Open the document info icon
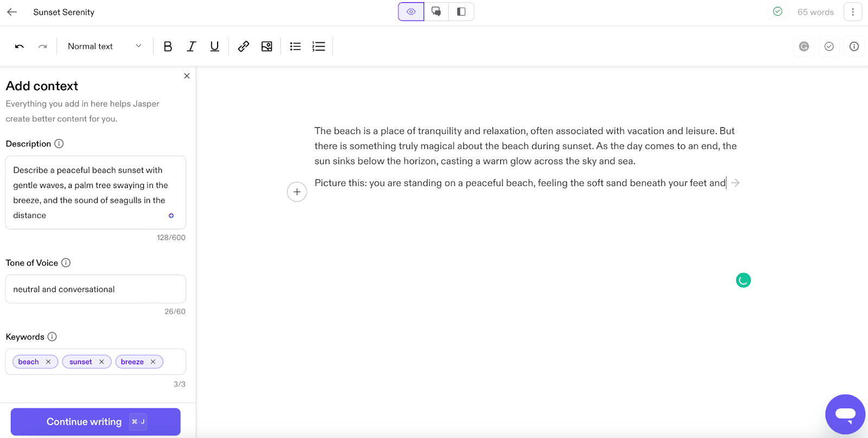Image resolution: width=868 pixels, height=438 pixels. (854, 47)
